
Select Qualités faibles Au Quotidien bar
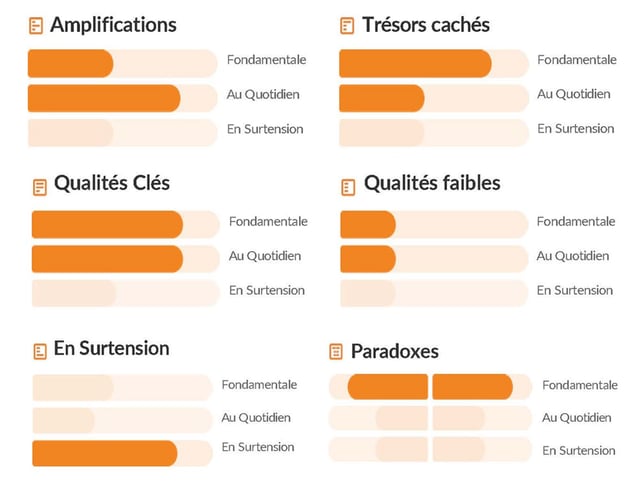click(x=434, y=259)
